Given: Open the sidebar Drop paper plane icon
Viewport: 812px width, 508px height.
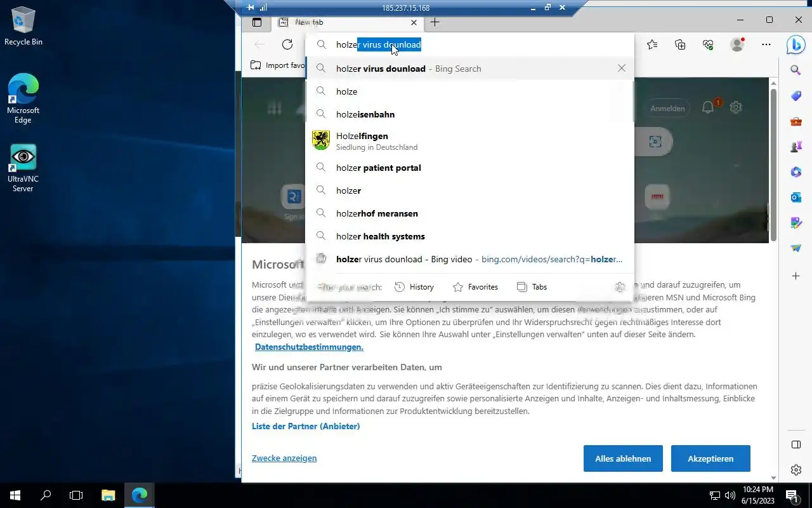Looking at the screenshot, I should point(796,248).
